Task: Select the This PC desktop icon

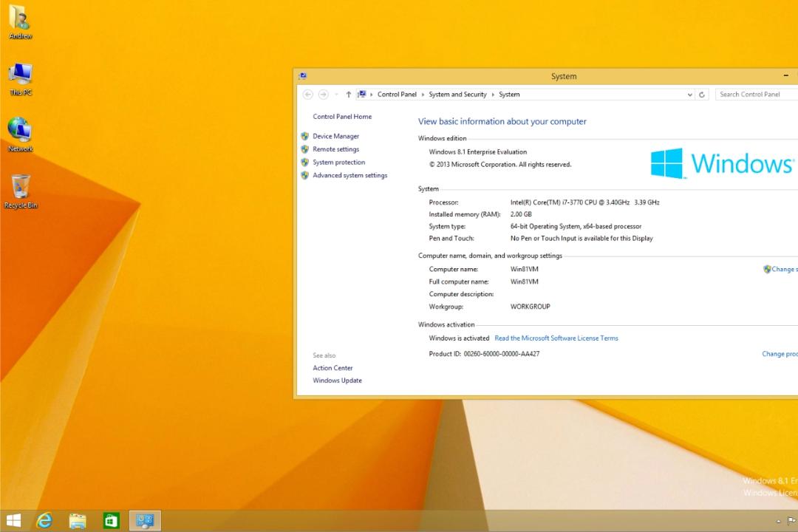Action: click(x=21, y=79)
